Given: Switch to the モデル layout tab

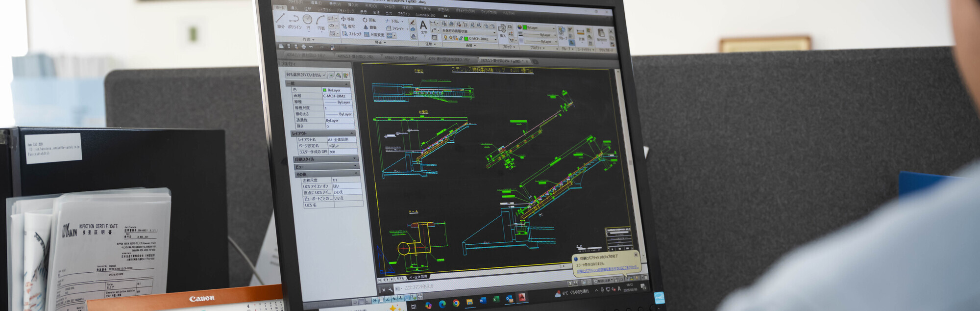Looking at the screenshot, I should coord(400,278).
